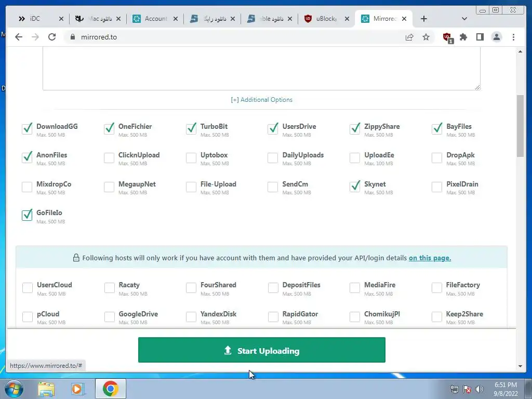Close the uBlock tab
The width and height of the screenshot is (532, 399).
(x=347, y=19)
